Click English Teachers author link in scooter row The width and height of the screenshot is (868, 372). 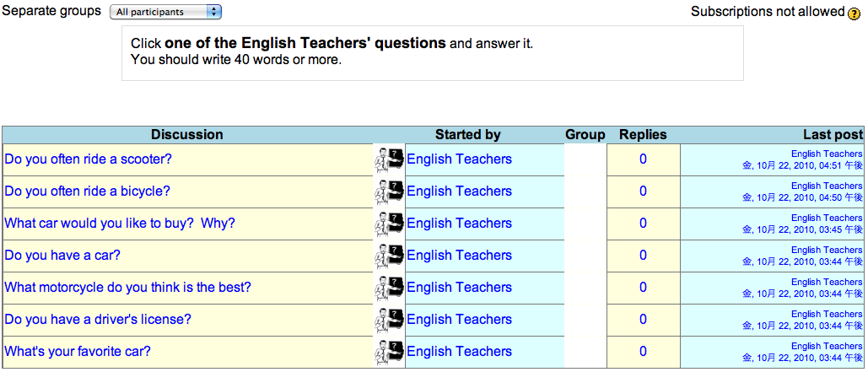(460, 159)
